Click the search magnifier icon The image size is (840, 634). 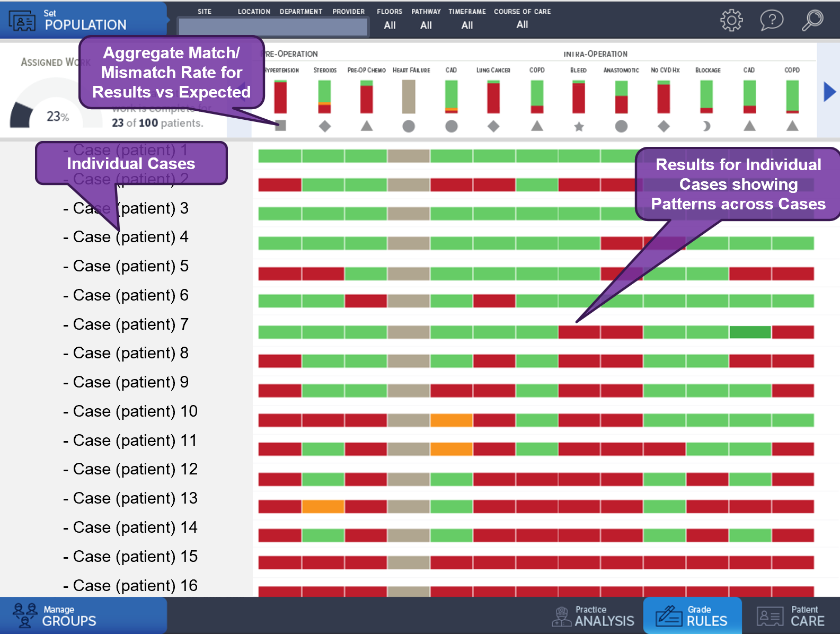(812, 20)
